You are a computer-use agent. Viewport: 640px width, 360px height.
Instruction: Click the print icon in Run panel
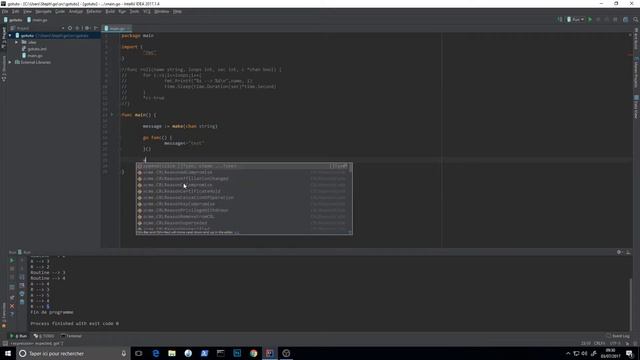(x=22, y=294)
